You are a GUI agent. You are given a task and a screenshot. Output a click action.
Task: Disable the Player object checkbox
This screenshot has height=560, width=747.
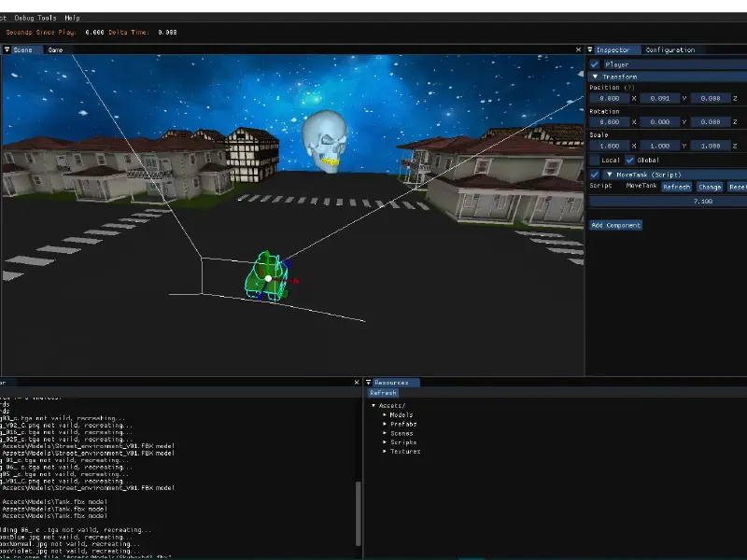click(595, 64)
